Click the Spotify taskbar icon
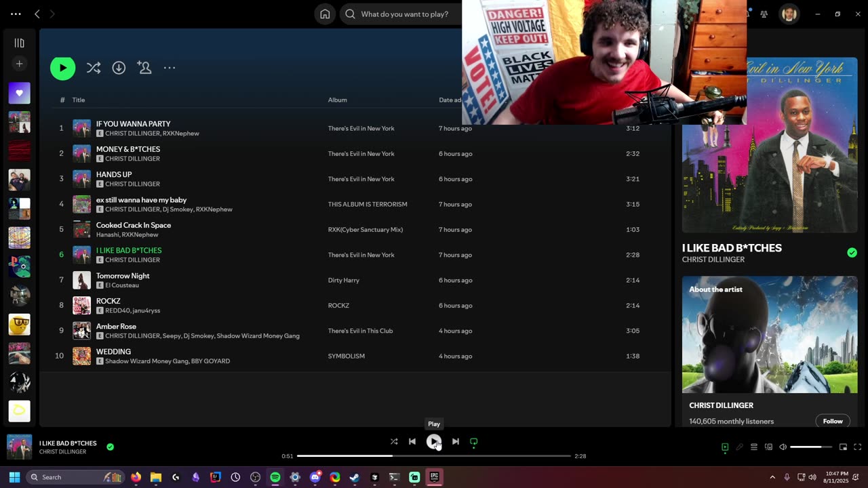 (x=275, y=477)
